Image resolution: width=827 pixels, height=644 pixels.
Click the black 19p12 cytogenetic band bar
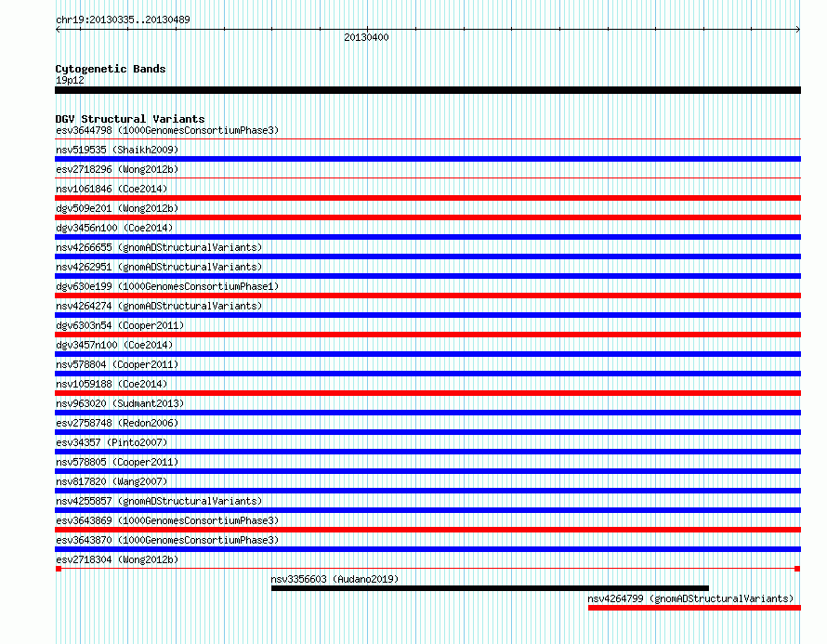pyautogui.click(x=427, y=90)
